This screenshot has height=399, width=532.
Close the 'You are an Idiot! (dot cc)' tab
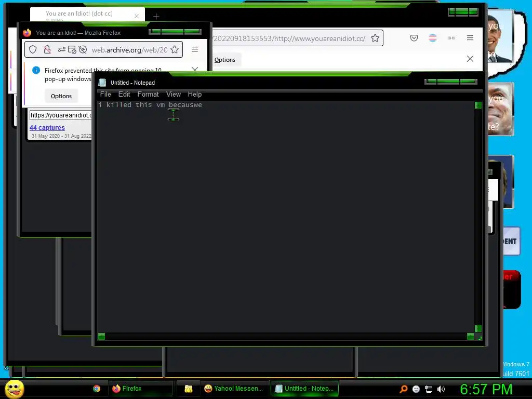[137, 16]
